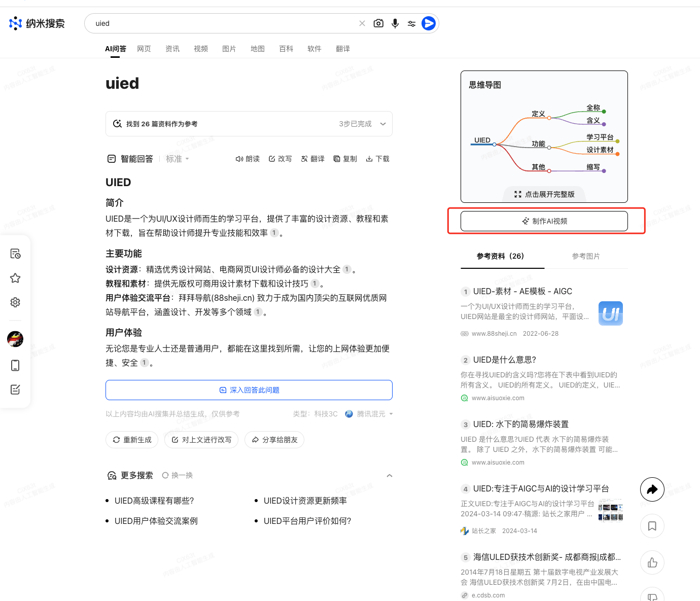Open reference UIED:专注于AIGC与AI的设计学习平台
The image size is (700, 601).
coord(541,488)
